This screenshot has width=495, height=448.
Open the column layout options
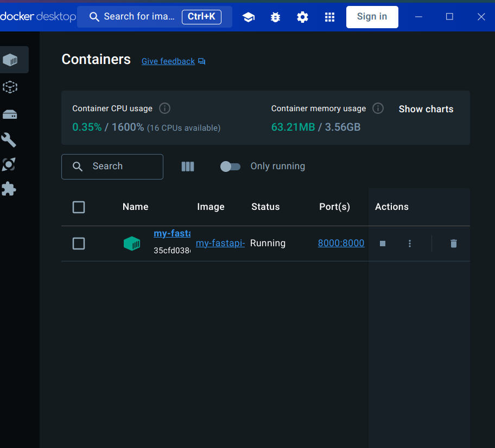[x=187, y=167]
